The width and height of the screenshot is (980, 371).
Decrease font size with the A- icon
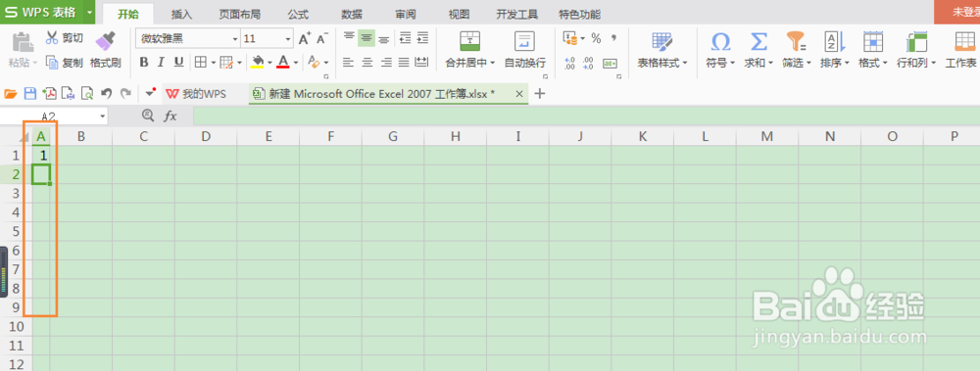tap(321, 39)
